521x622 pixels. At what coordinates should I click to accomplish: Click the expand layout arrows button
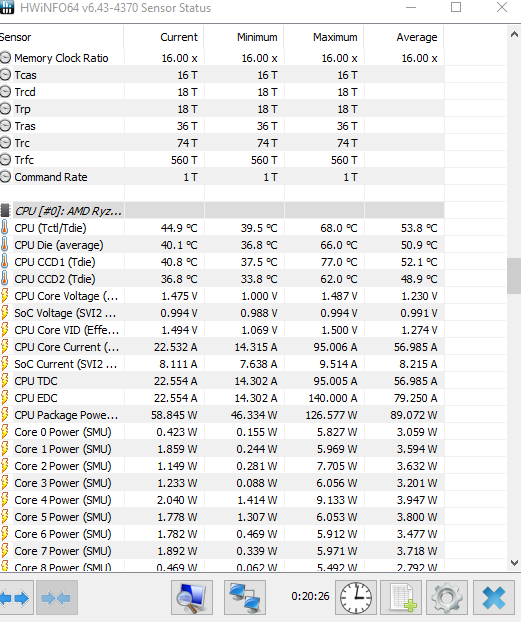tap(16, 597)
